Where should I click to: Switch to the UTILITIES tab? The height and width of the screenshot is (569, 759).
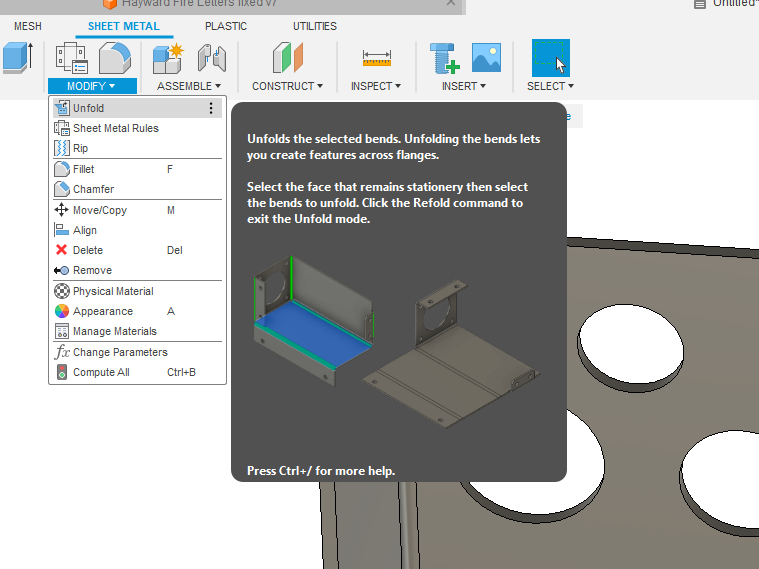tap(315, 26)
